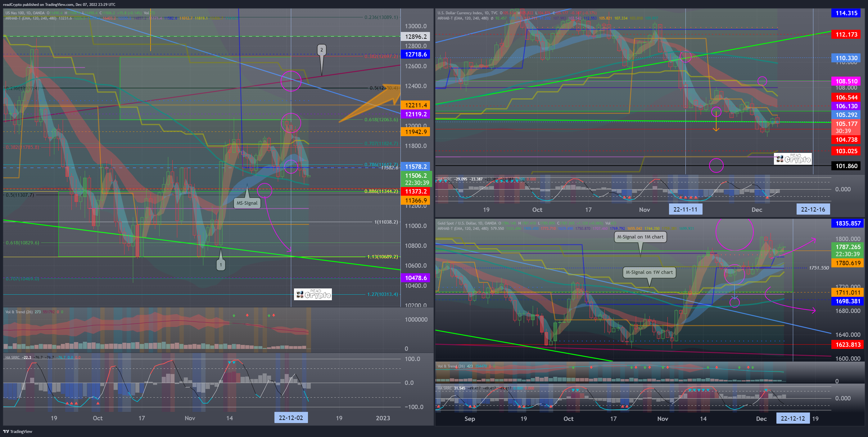Viewport: 868px width, 437px height.
Task: Click the blue 11578.2 price label
Action: [x=415, y=167]
